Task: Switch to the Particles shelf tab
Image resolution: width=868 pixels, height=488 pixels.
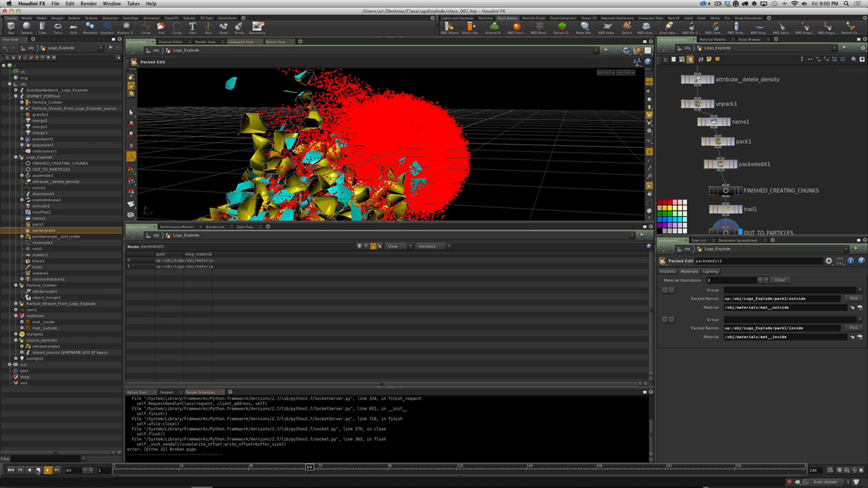Action: [485, 18]
